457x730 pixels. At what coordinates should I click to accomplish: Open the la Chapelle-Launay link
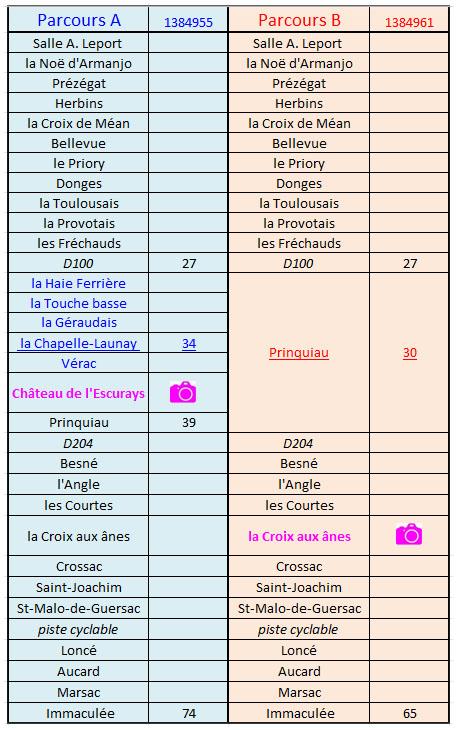pyautogui.click(x=79, y=344)
